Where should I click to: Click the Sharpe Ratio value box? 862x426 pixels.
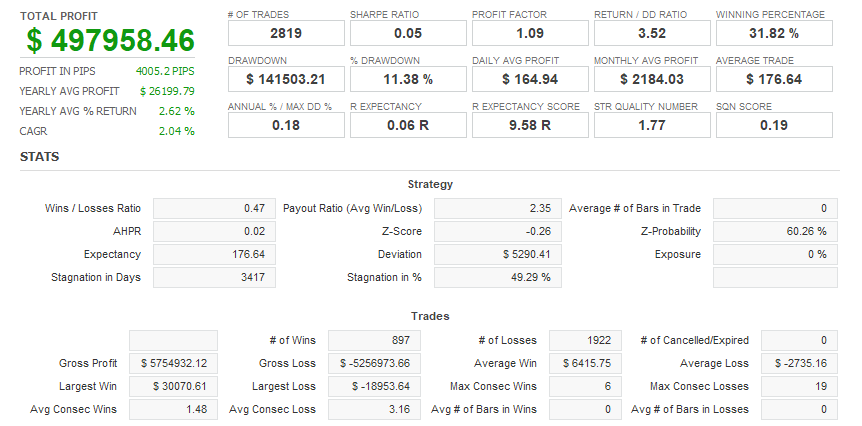[408, 33]
